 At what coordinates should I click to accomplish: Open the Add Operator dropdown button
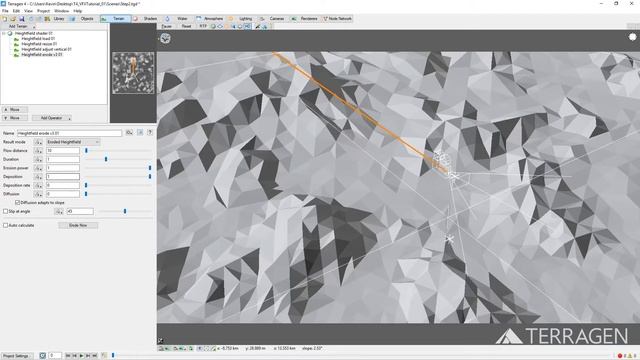[52, 118]
